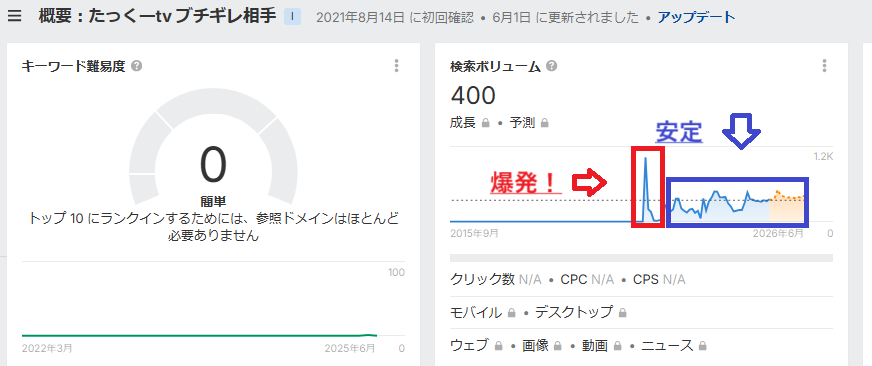The width and height of the screenshot is (872, 366).
Task: Click the search volume value 400
Action: pos(473,96)
